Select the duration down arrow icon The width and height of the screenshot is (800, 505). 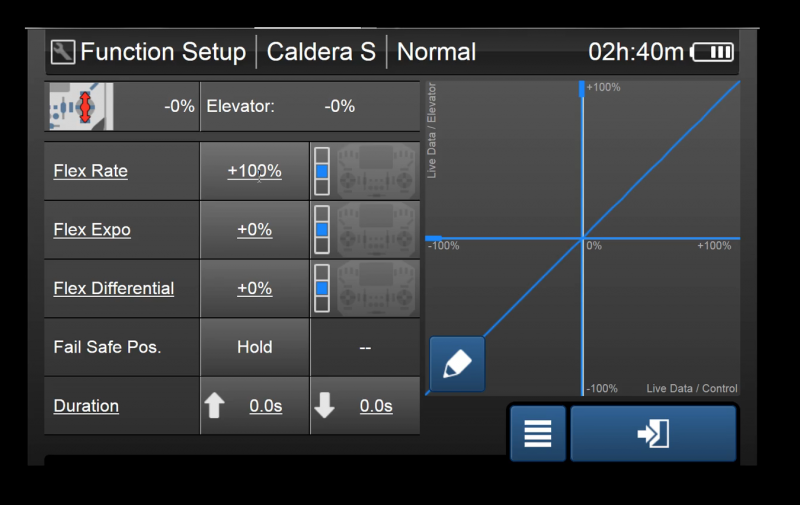325,406
